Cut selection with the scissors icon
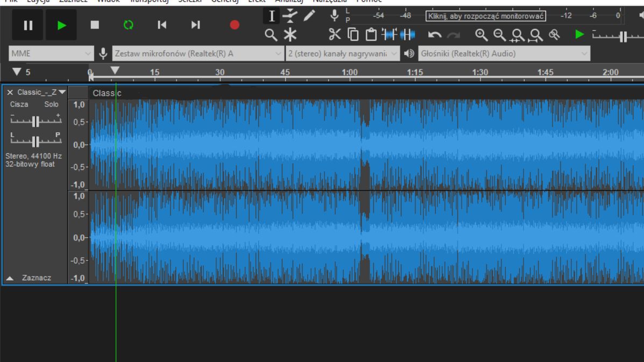Screen dimensions: 644x362 point(335,35)
